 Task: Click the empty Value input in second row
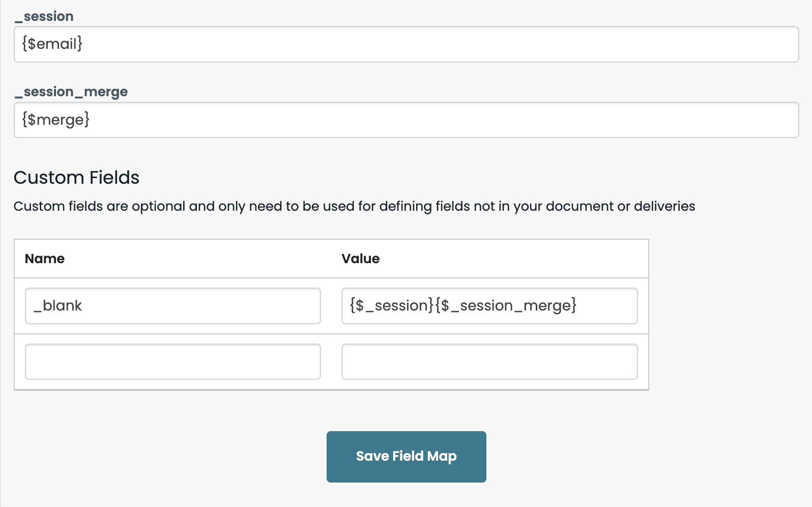pyautogui.click(x=489, y=362)
